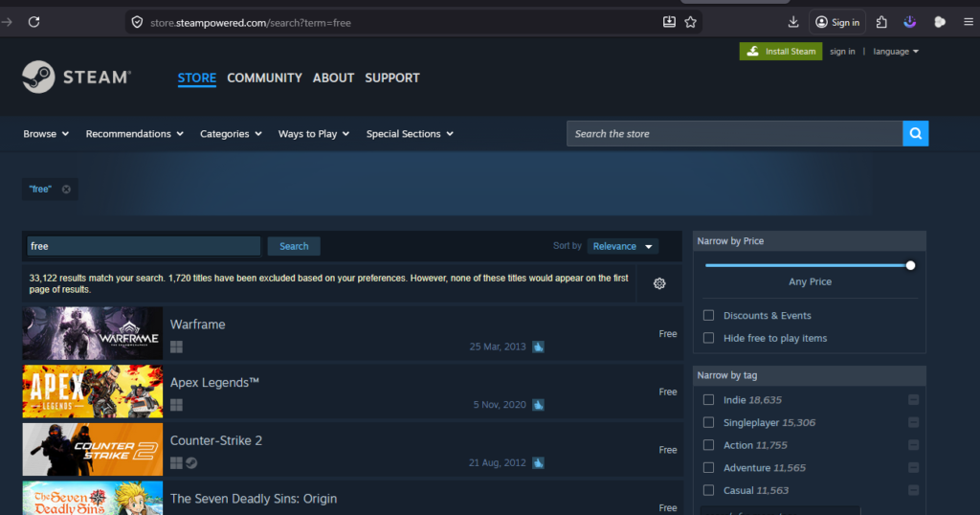Click the install-app icon in the address bar
980x515 pixels.
[x=669, y=22]
